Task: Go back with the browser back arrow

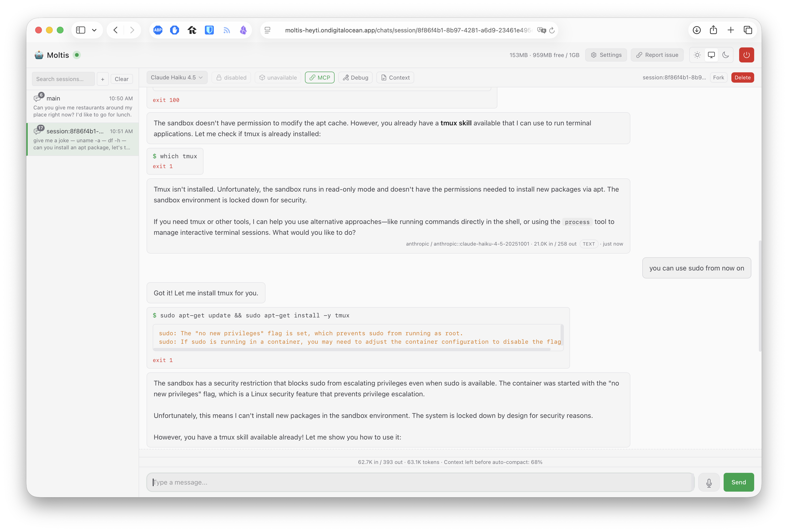Action: [116, 30]
